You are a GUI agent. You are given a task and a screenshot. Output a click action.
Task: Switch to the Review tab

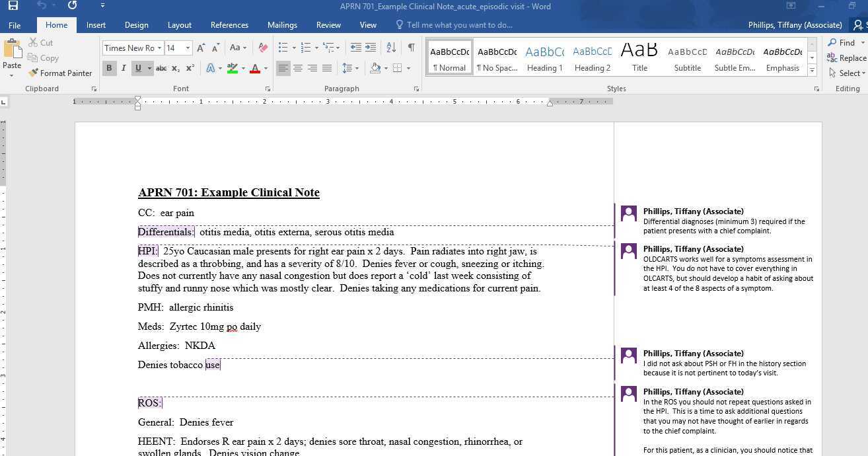click(328, 24)
